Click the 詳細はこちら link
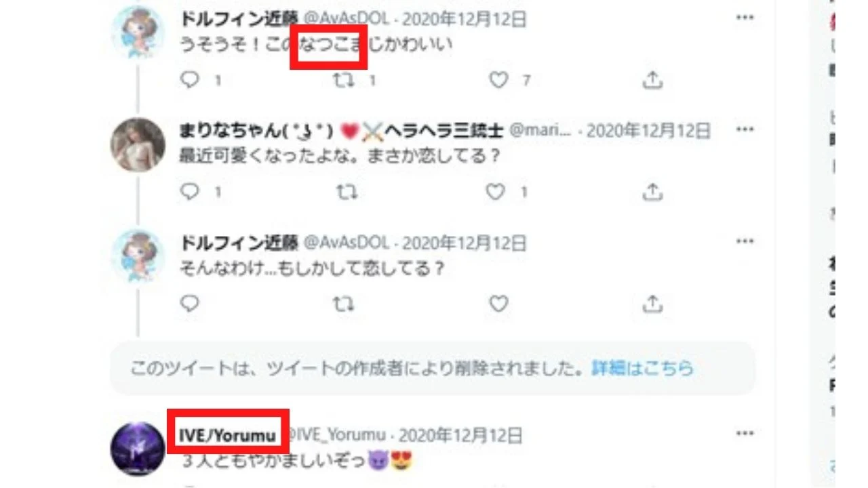The width and height of the screenshot is (868, 488). 643,368
